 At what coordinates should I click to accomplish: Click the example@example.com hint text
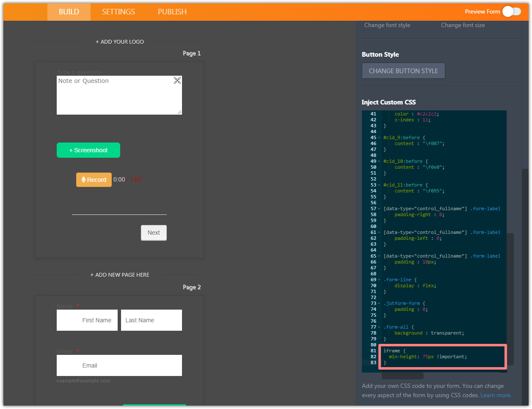(83, 381)
